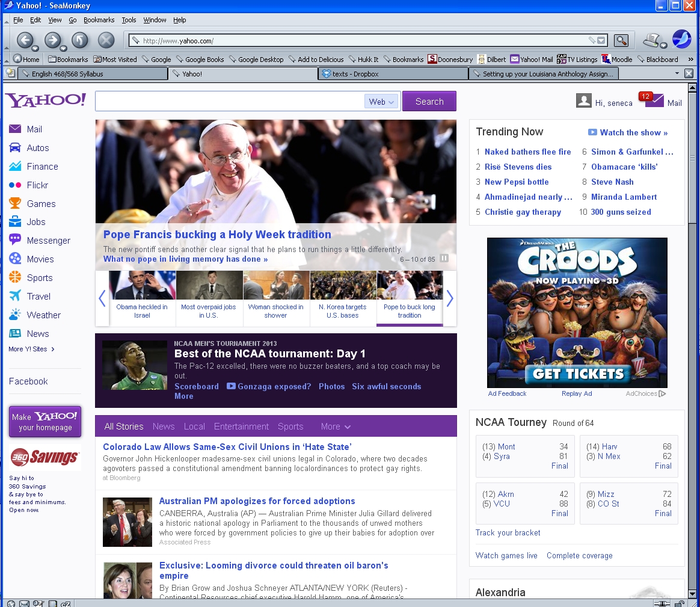Click the Flickr icon in left sidebar
This screenshot has width=700, height=607.
tap(15, 185)
